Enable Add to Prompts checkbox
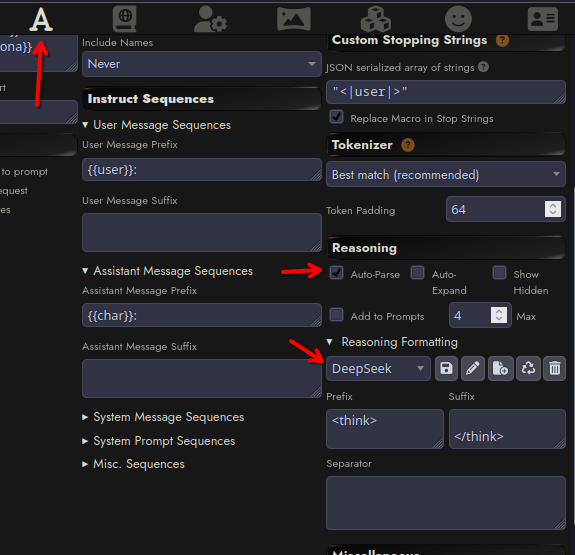This screenshot has width=575, height=555. (336, 315)
